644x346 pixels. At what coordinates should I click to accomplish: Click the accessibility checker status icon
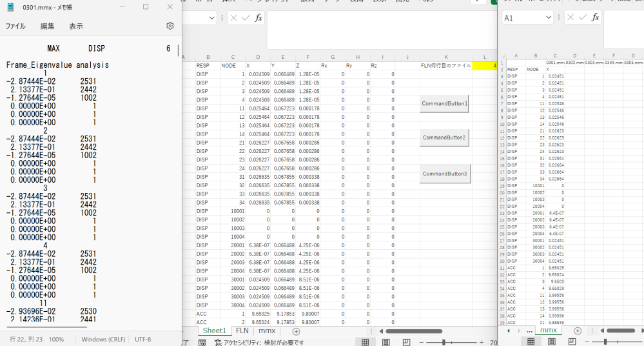click(x=220, y=342)
